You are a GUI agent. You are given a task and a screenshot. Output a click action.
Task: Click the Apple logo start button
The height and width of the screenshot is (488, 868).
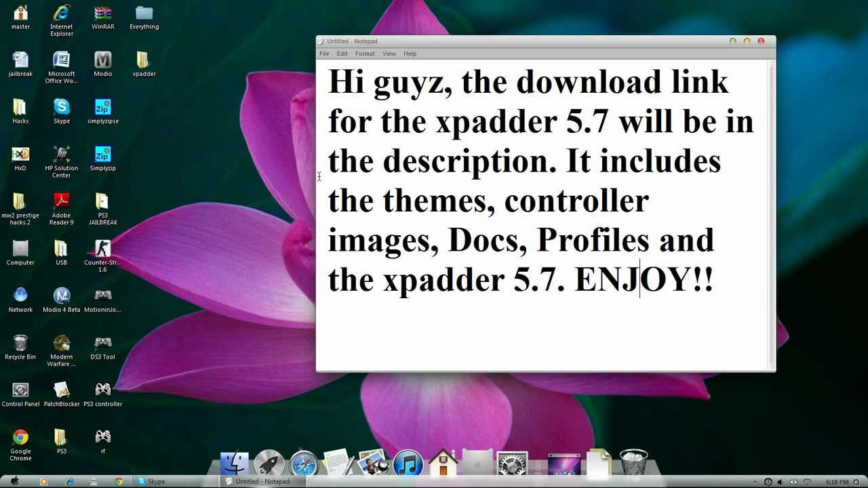click(x=15, y=481)
